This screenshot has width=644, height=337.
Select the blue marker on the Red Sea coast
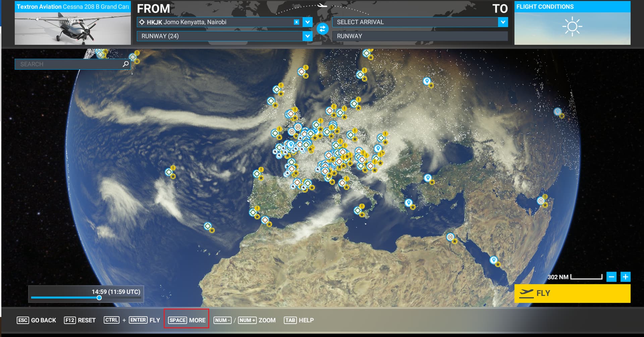[493, 260]
